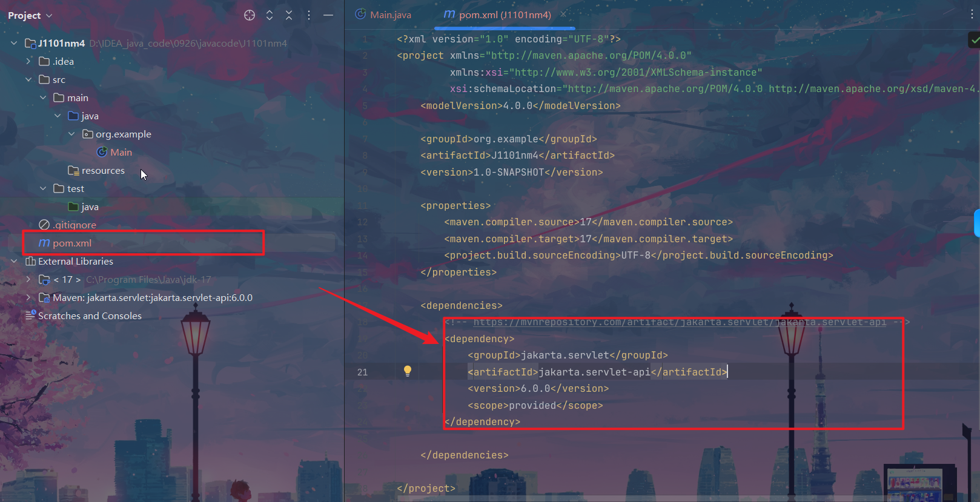Expand the JDK 17 library node
Screen dimensions: 980x502
28,279
